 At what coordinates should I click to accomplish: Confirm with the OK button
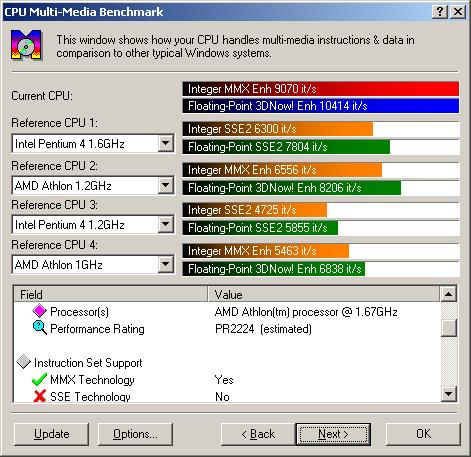[x=423, y=434]
